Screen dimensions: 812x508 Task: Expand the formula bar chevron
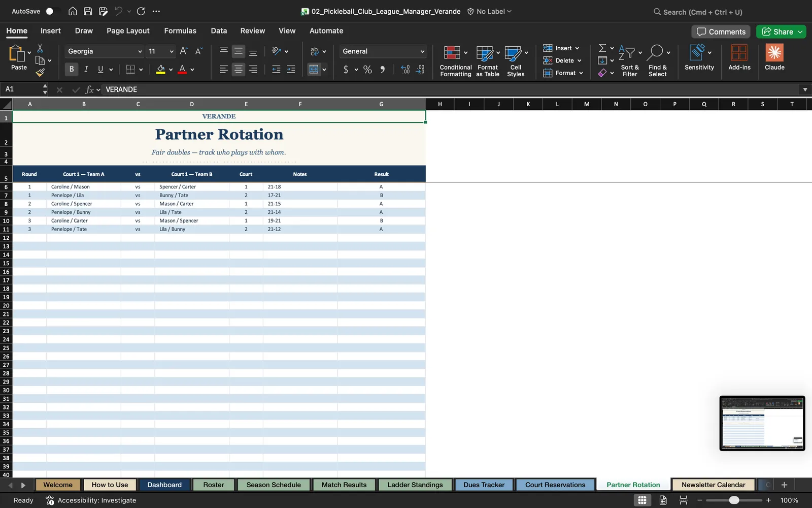click(805, 89)
